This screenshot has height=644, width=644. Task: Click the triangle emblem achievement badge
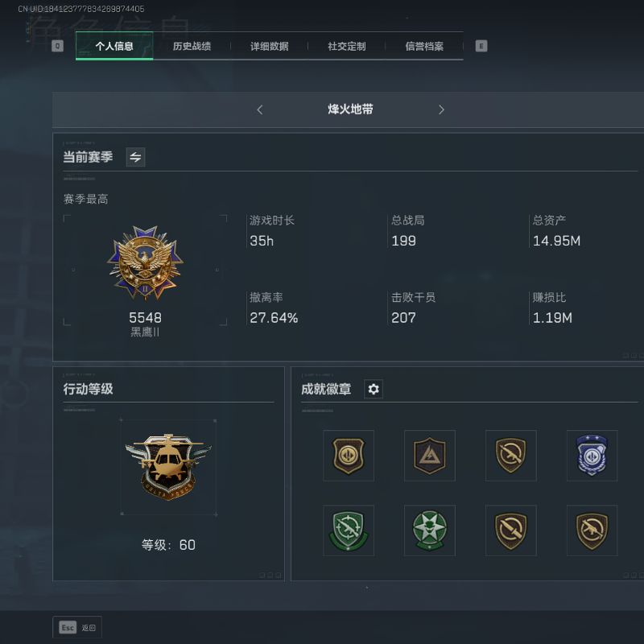[x=430, y=456]
